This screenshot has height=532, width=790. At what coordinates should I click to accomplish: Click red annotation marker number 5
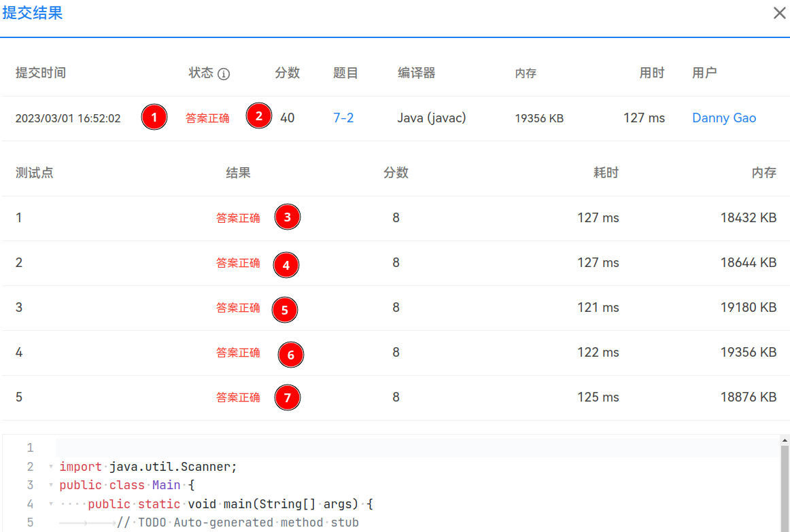(x=284, y=310)
